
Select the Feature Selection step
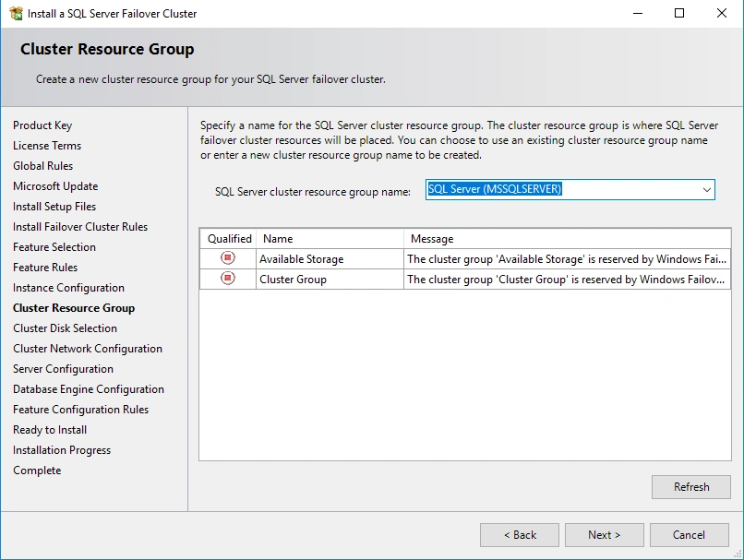pyautogui.click(x=54, y=247)
